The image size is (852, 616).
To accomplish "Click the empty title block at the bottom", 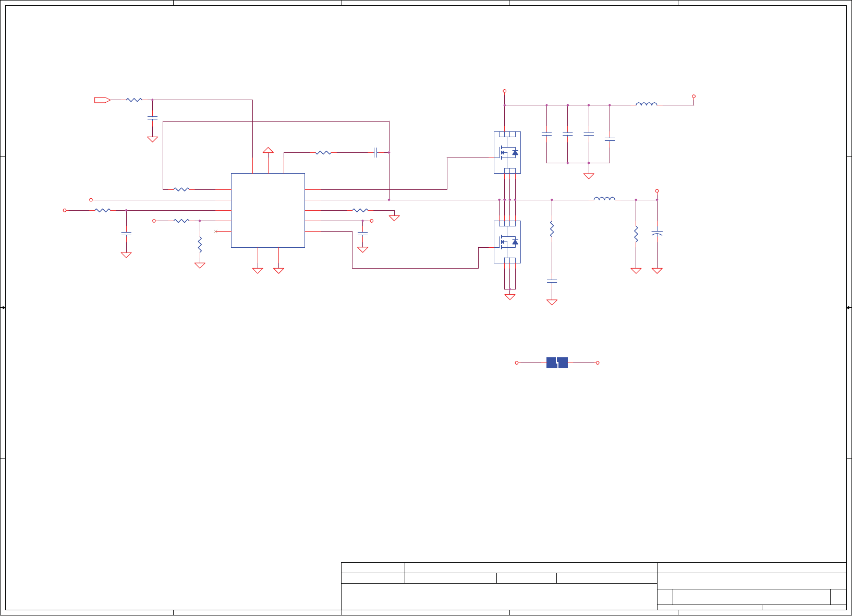I will pyautogui.click(x=594, y=586).
